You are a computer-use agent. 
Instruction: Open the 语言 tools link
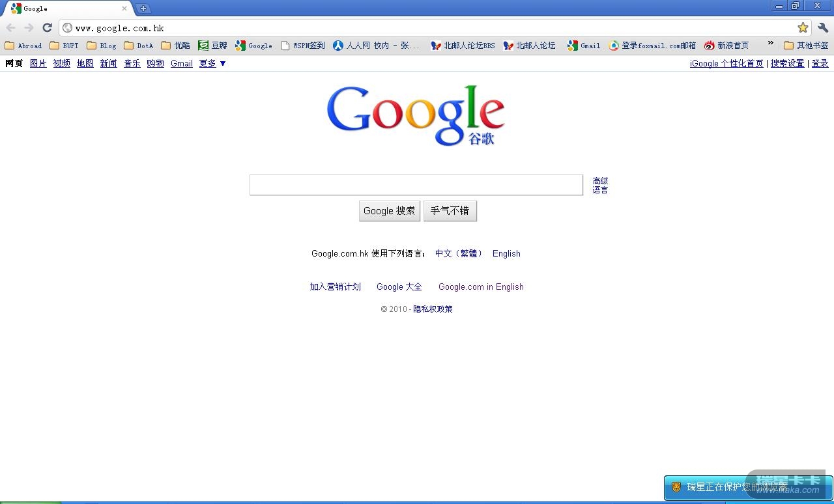(x=600, y=190)
